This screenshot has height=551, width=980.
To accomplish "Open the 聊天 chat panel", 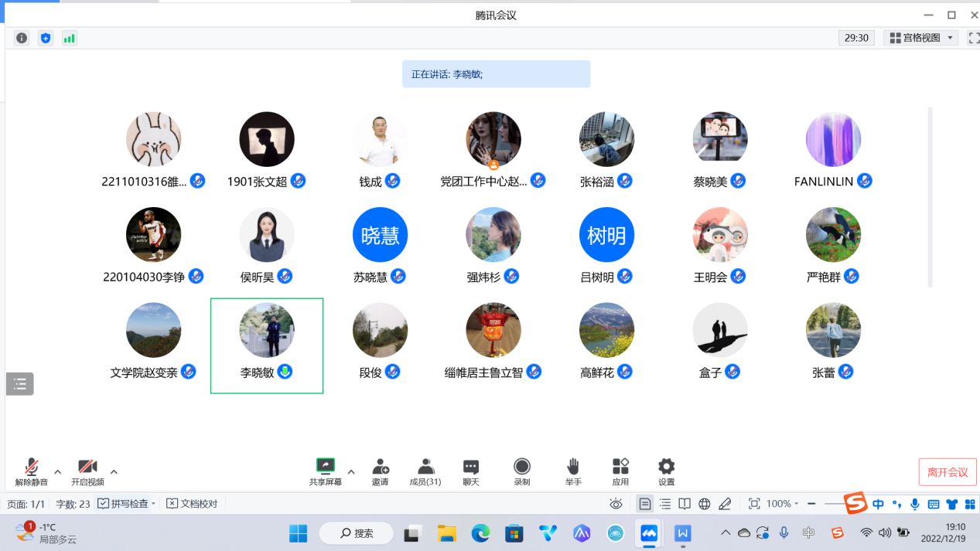I will (470, 471).
